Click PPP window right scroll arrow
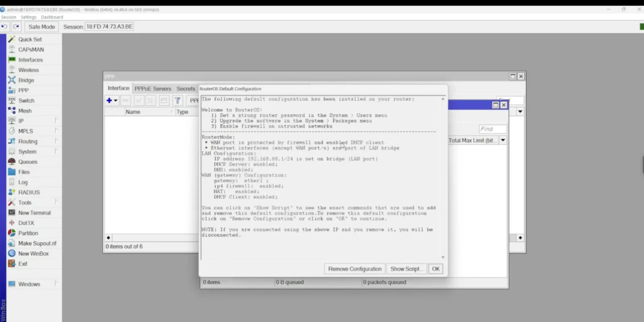The image size is (644, 322). [x=520, y=238]
